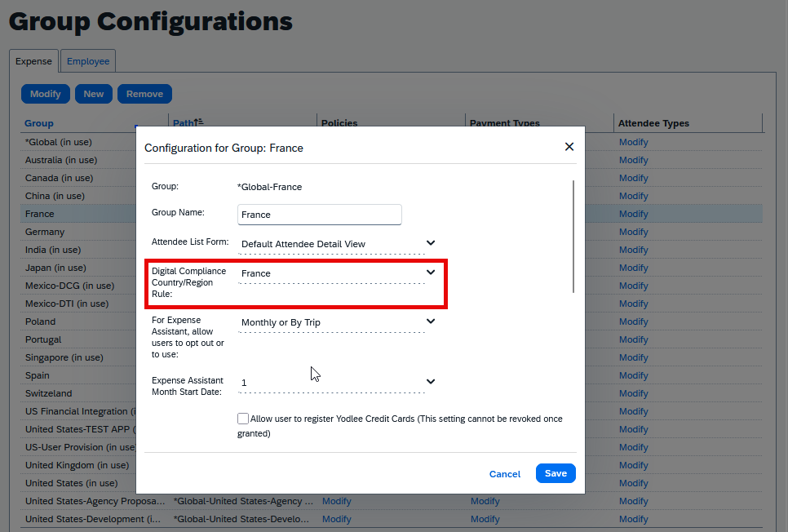The height and width of the screenshot is (532, 788).
Task: Open the Expense Assistant opt-out dropdown
Action: click(336, 322)
